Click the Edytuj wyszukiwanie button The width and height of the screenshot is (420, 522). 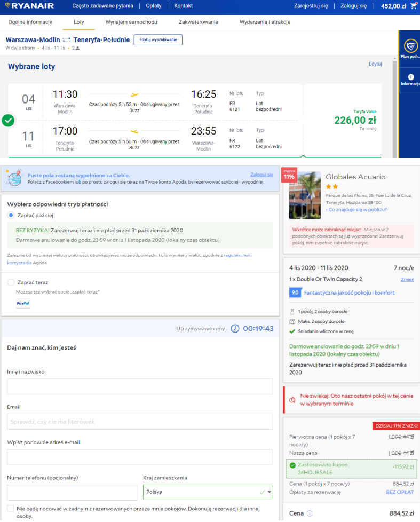coord(158,39)
